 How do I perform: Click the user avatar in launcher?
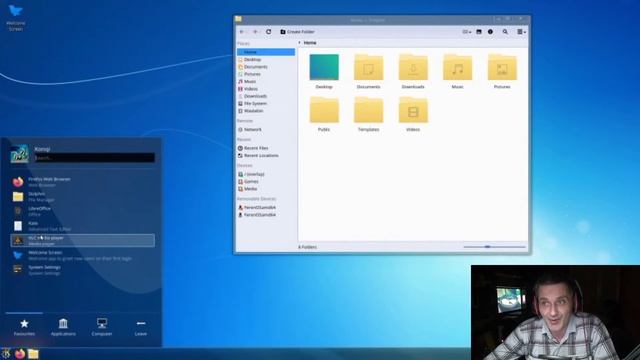pyautogui.click(x=19, y=154)
